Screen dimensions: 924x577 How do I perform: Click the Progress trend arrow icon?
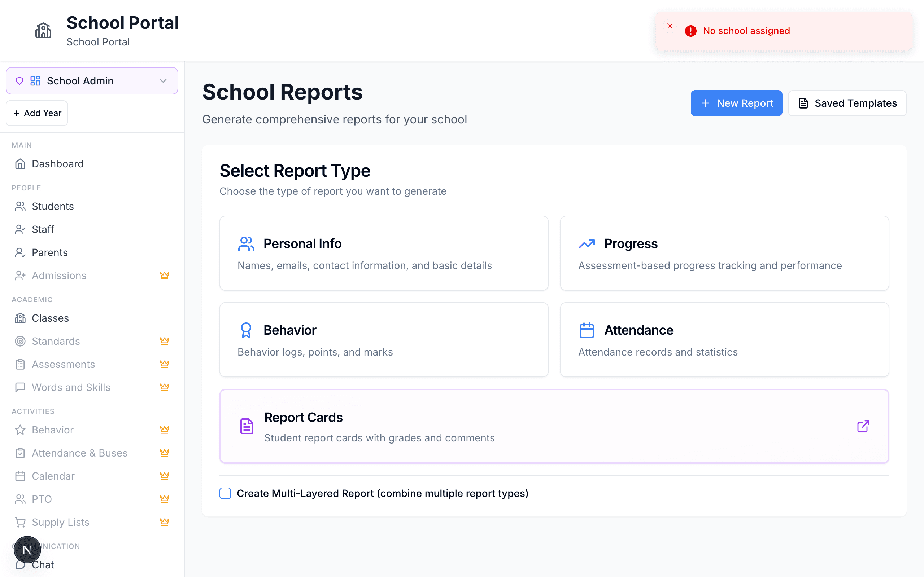click(587, 243)
